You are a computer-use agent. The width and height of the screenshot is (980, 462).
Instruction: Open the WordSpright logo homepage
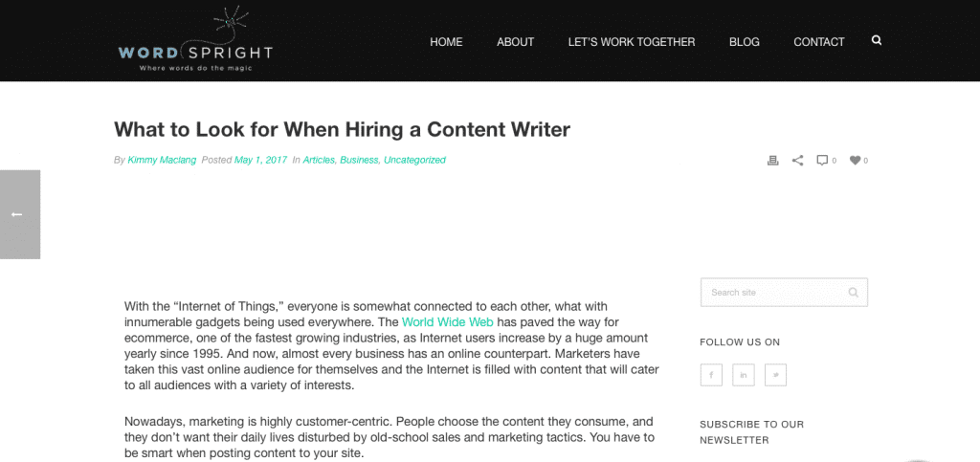[x=195, y=40]
